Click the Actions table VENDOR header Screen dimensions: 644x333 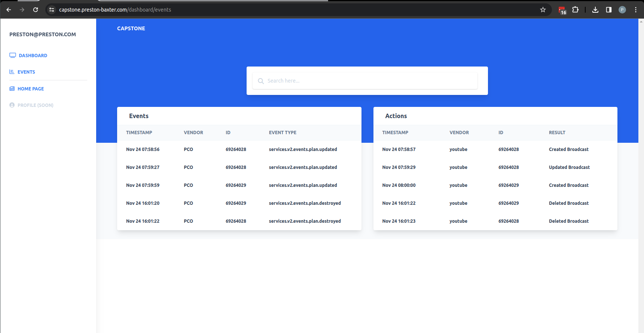tap(459, 133)
